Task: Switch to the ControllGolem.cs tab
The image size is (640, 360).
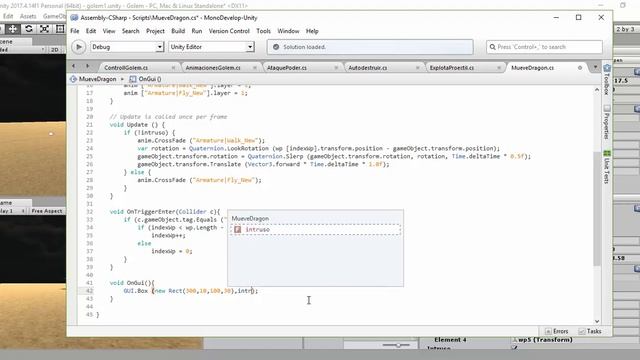Action: 126,68
